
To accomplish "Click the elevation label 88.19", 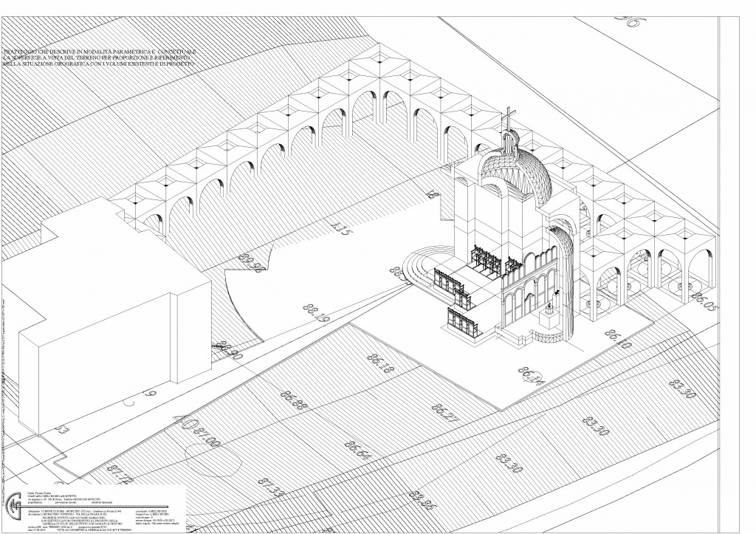I will 315,313.
